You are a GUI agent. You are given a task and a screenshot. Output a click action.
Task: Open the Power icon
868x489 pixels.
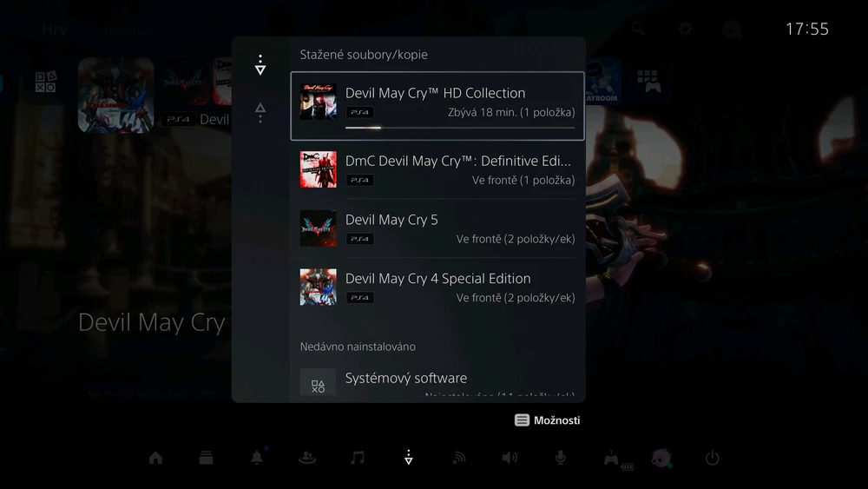tap(713, 458)
